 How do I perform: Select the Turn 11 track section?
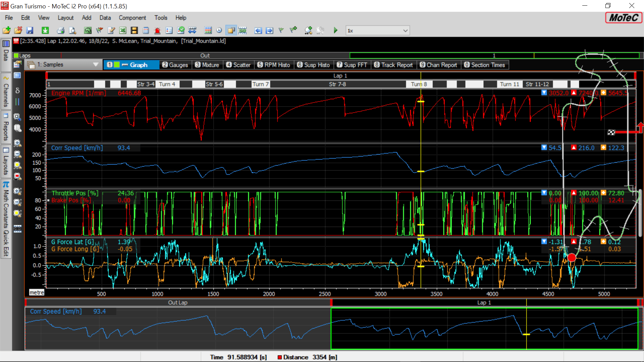[x=509, y=84]
